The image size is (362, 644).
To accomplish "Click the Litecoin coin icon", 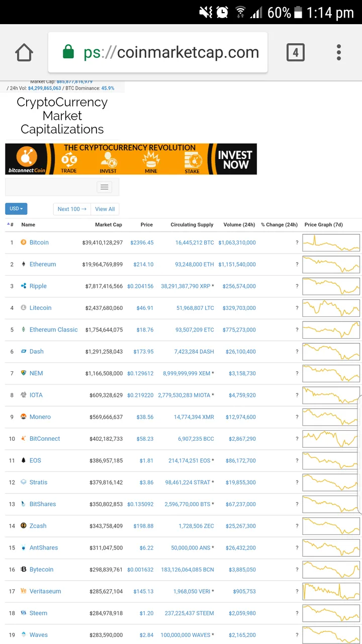I will pyautogui.click(x=23, y=307).
